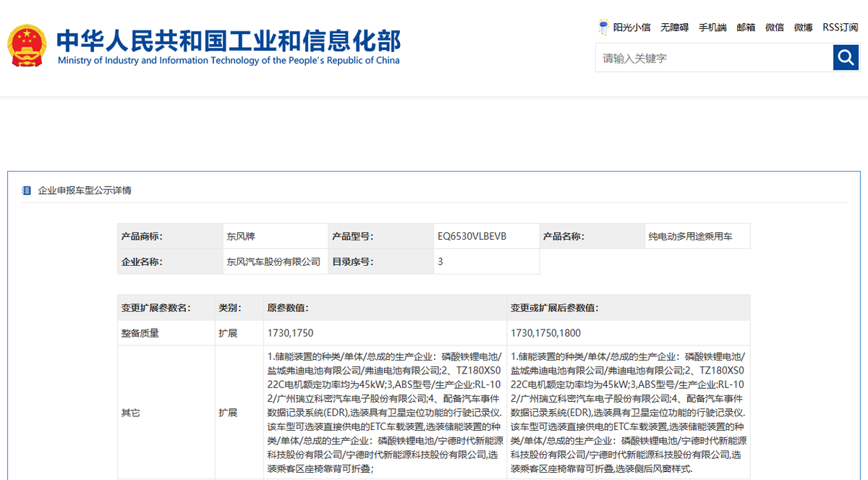Click the national emblem logo
This screenshot has width=868, height=480.
tap(27, 46)
